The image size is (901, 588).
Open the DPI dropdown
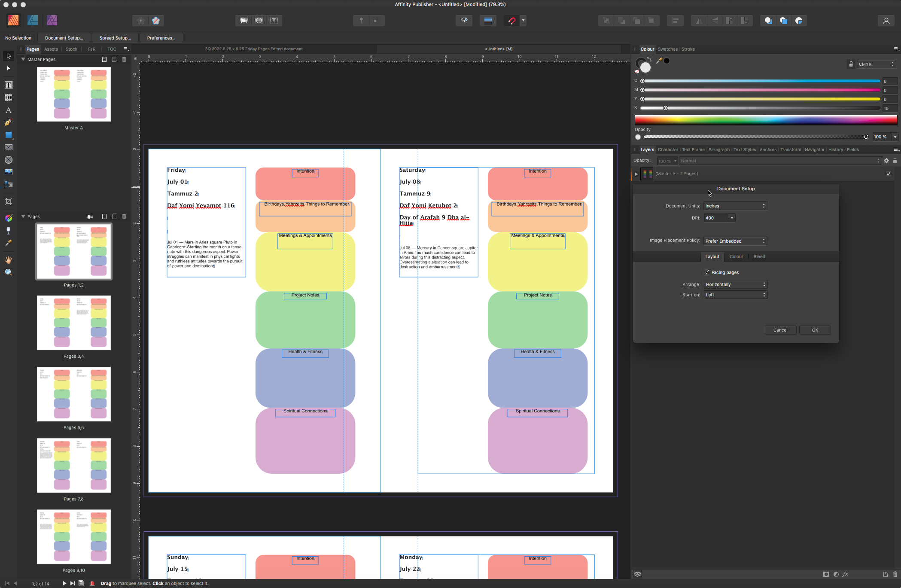tap(732, 218)
